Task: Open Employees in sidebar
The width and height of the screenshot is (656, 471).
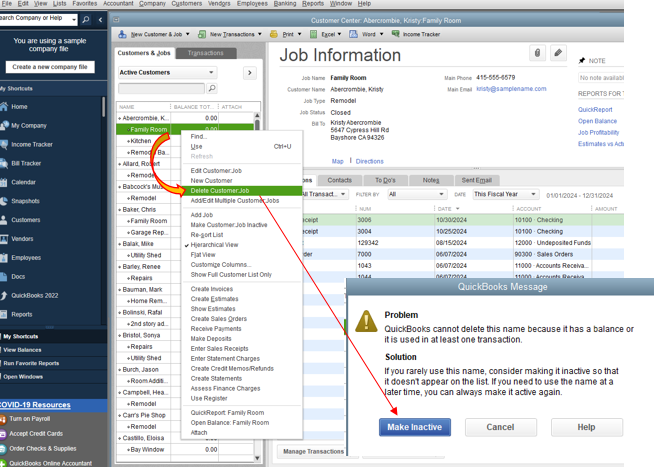Action: [26, 257]
